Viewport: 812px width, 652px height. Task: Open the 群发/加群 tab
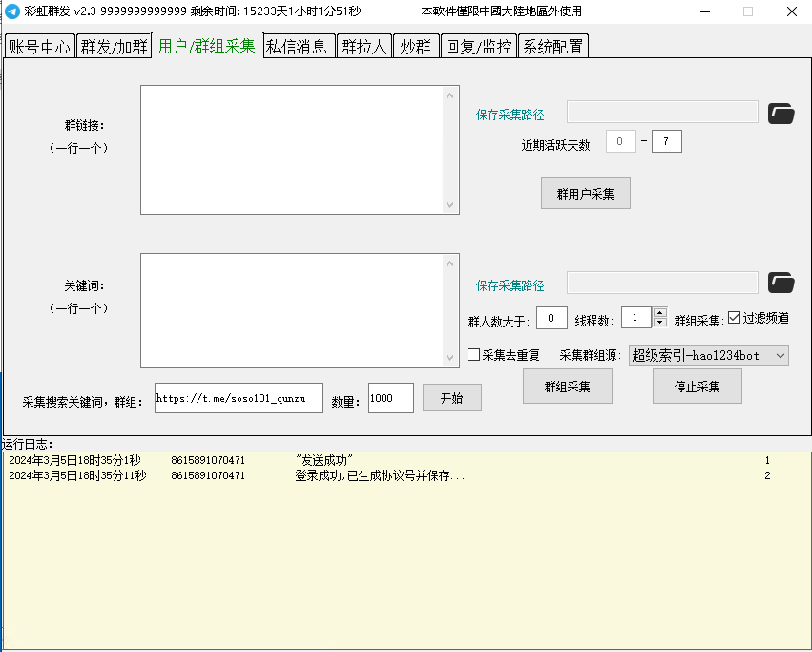[x=113, y=46]
